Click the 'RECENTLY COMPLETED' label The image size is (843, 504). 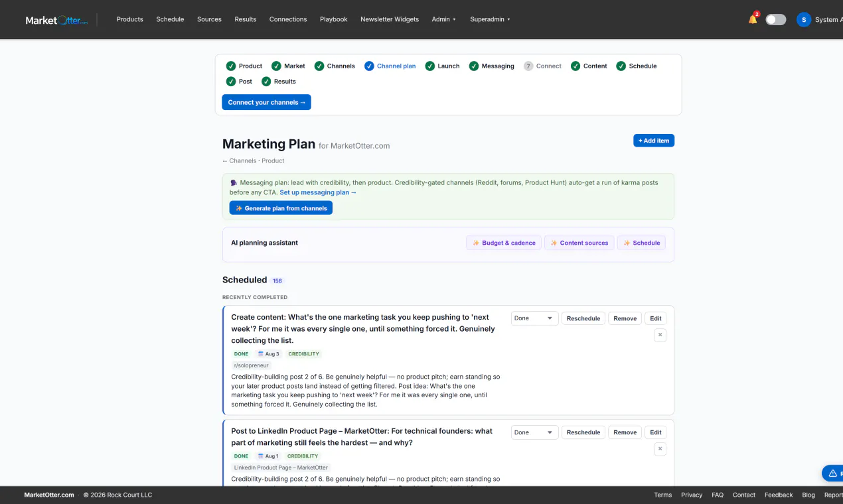[255, 297]
